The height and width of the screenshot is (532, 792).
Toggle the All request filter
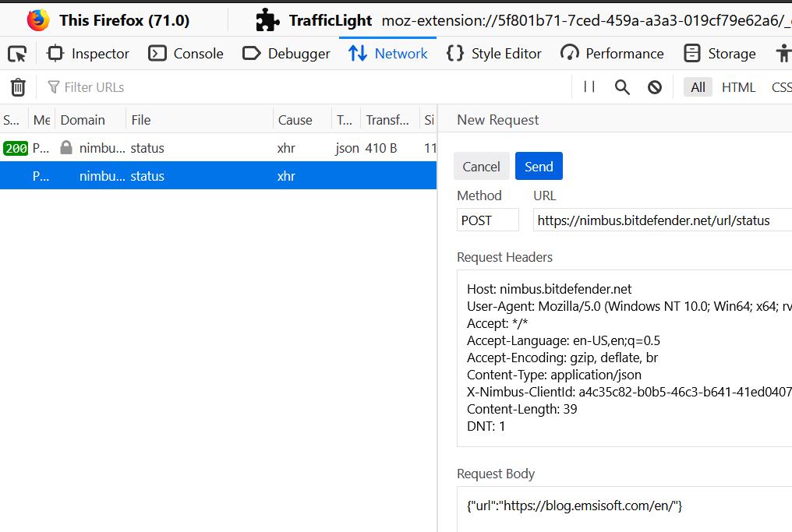(x=698, y=87)
